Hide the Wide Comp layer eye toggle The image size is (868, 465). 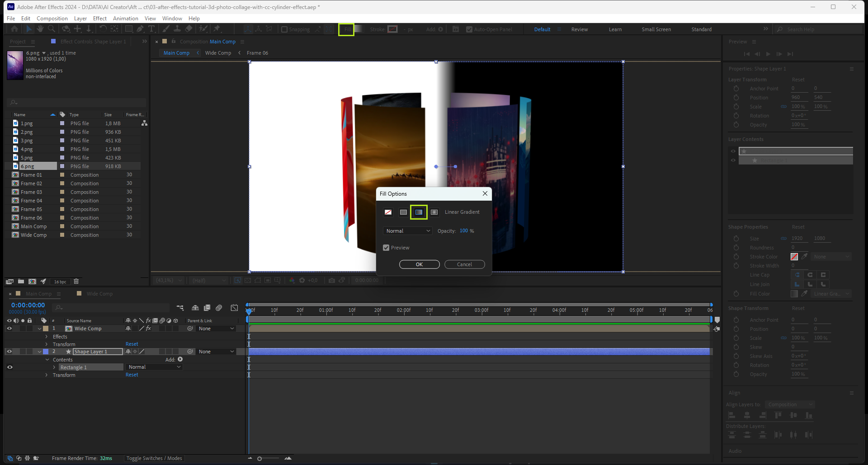[9, 329]
